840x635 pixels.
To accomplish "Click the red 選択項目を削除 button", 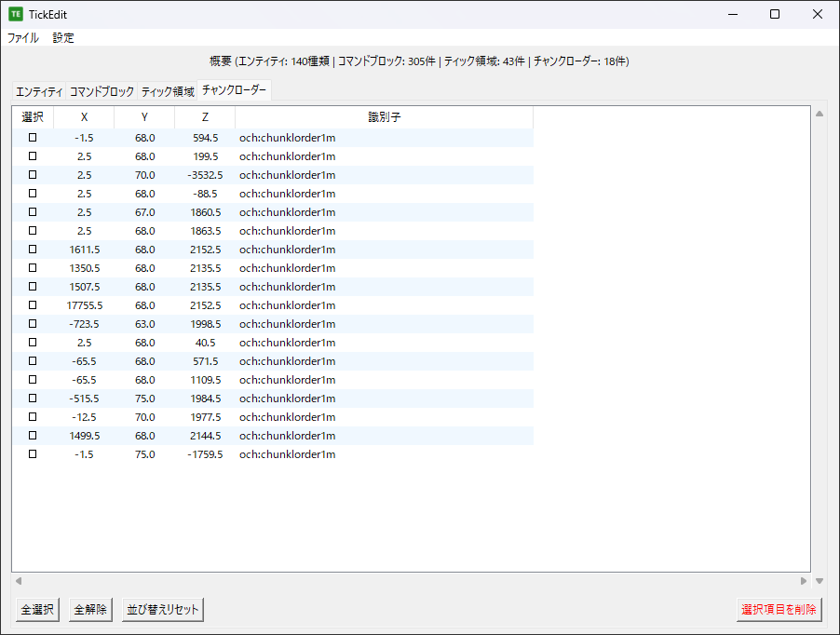I will 779,609.
